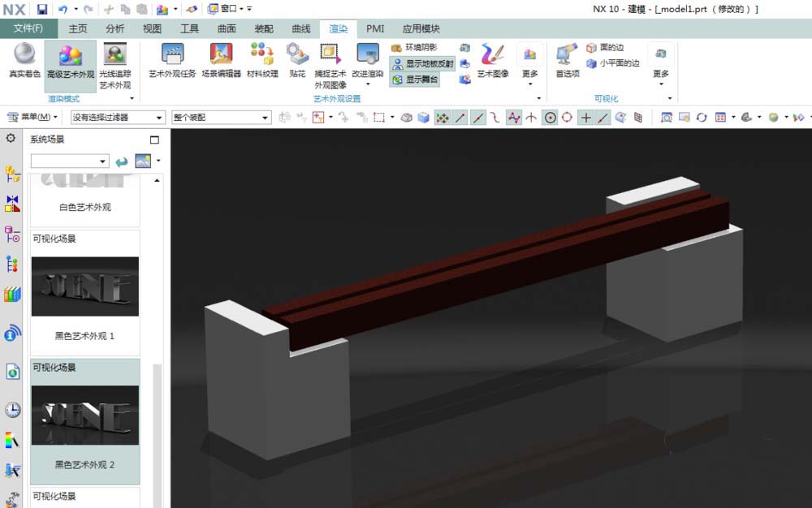Open the 菜单(M) menu
The image size is (812, 508).
coord(32,117)
